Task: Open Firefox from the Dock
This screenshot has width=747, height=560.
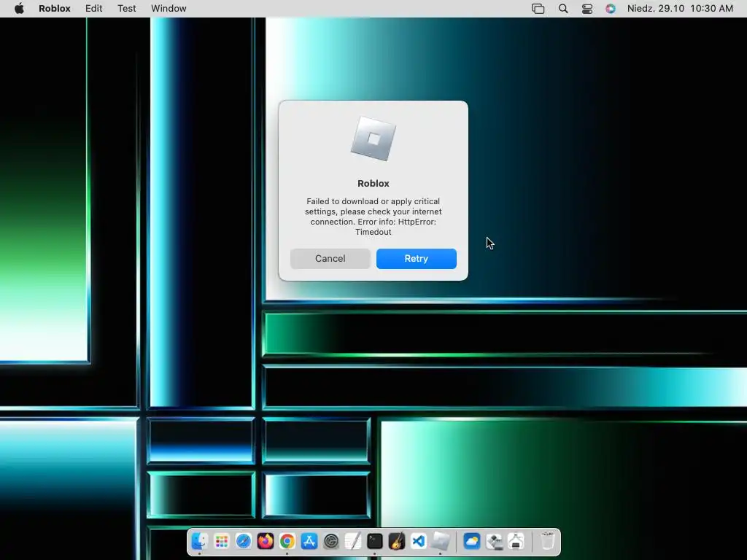Action: (266, 542)
